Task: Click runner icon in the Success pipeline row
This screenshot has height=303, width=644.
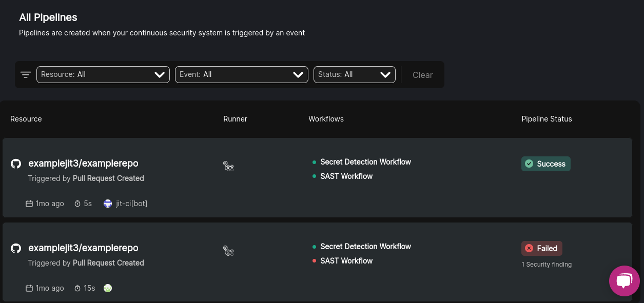Action: (x=228, y=166)
